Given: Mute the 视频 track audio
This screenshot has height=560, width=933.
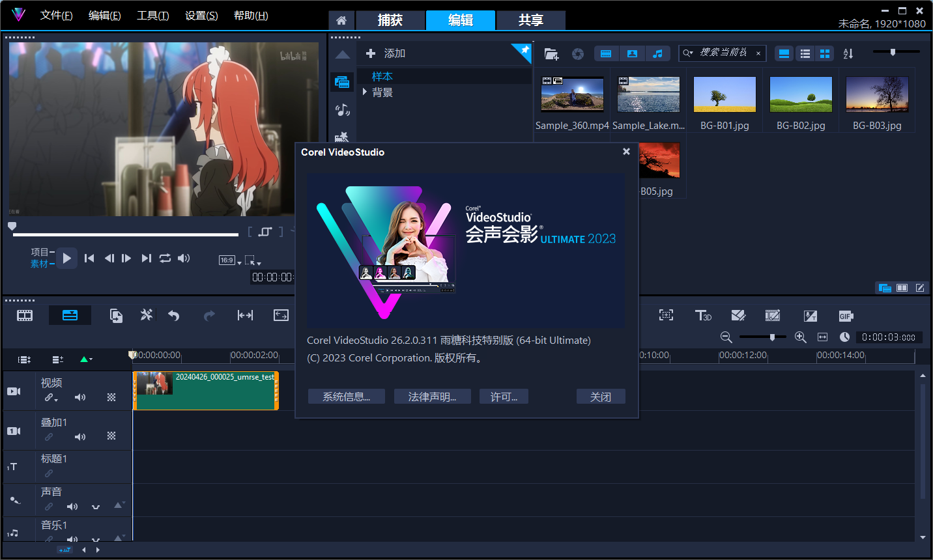Looking at the screenshot, I should pyautogui.click(x=80, y=397).
